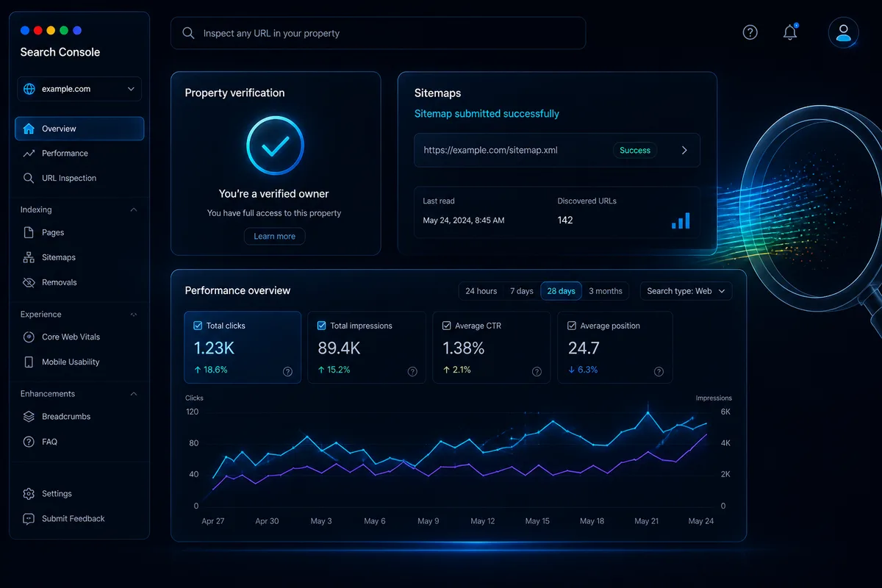The width and height of the screenshot is (882, 588).
Task: Open the https://example.com/sitemap.xml link
Action: point(490,150)
